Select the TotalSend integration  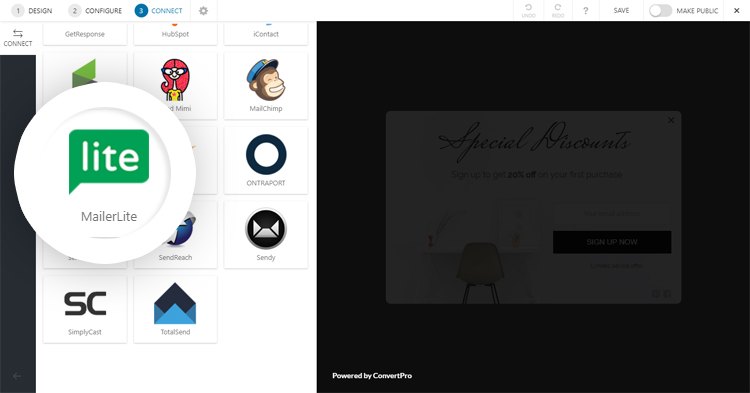point(176,309)
